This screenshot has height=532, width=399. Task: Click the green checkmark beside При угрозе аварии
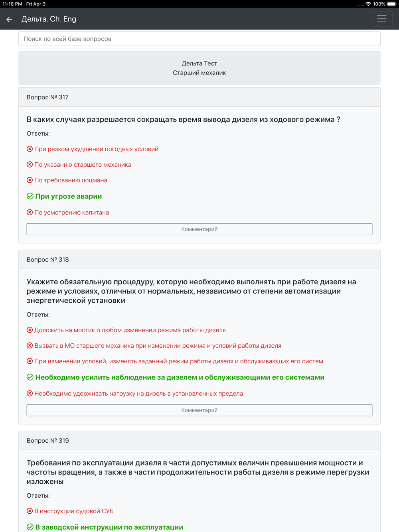click(x=30, y=196)
